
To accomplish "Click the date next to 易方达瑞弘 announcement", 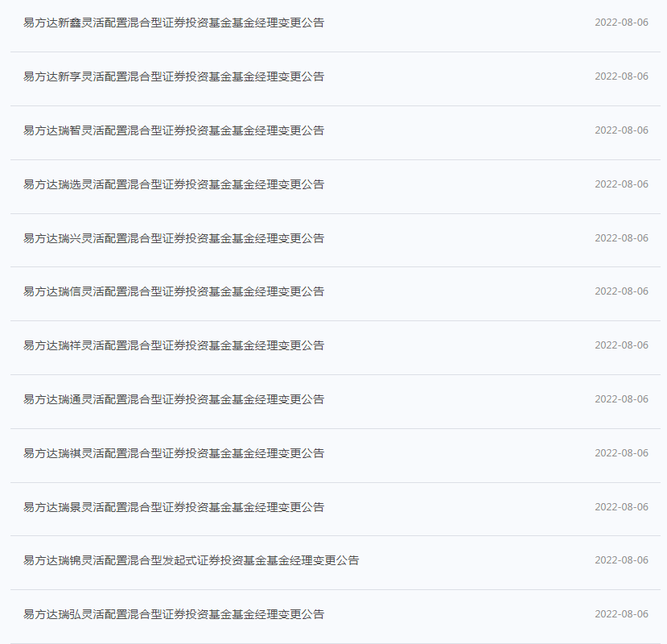I will point(621,614).
